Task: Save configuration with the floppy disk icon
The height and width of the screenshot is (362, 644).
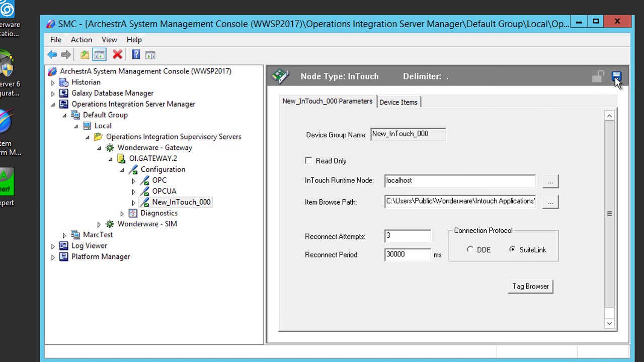Action: 616,76
